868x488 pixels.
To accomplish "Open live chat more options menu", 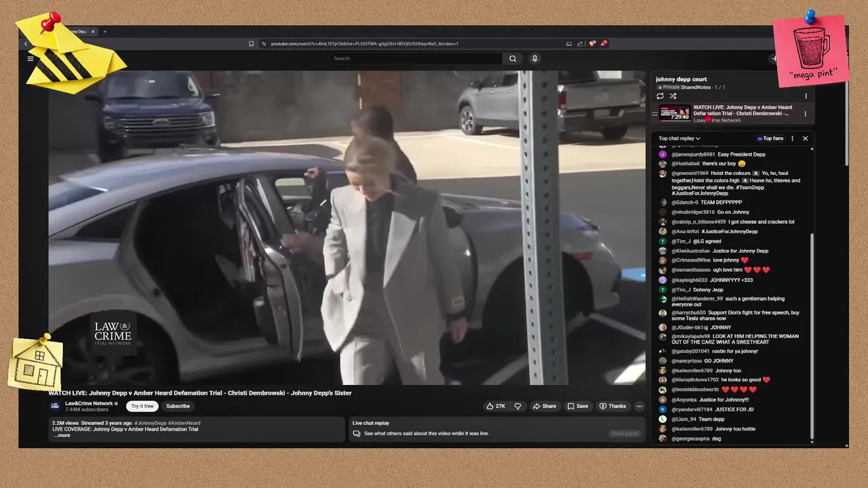I will 792,138.
